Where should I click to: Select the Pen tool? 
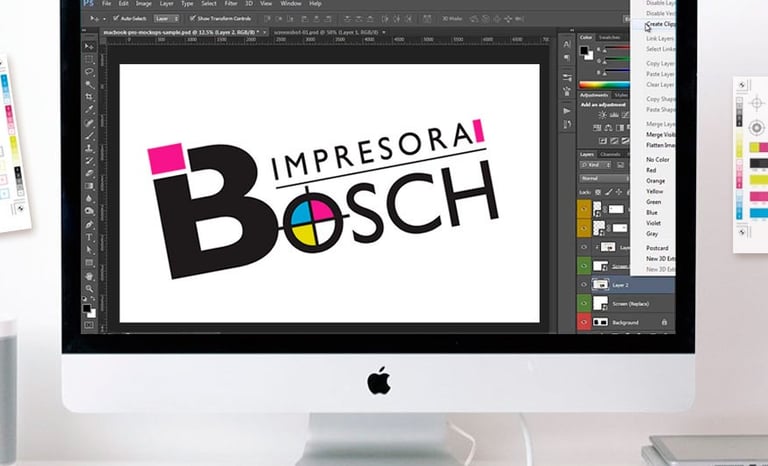pyautogui.click(x=89, y=224)
